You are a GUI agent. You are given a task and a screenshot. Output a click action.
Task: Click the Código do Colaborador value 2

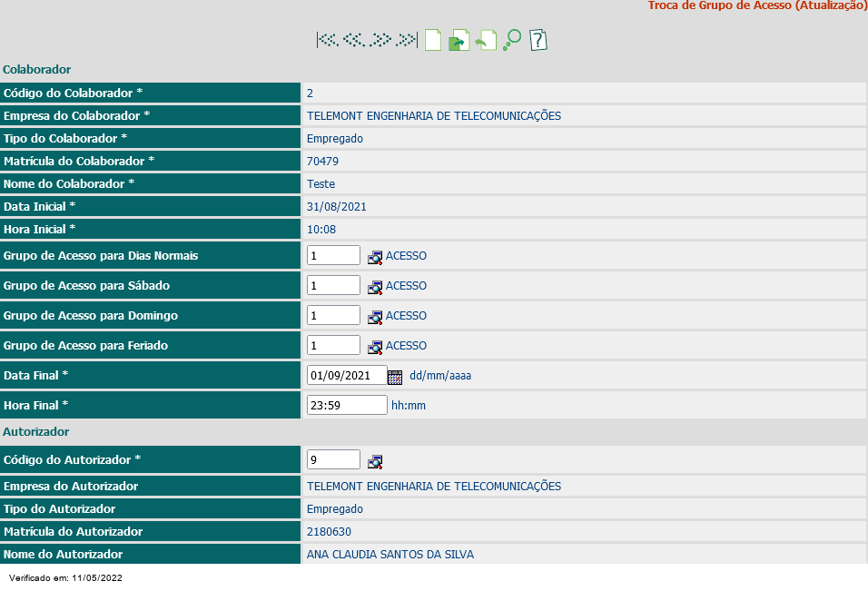[310, 93]
